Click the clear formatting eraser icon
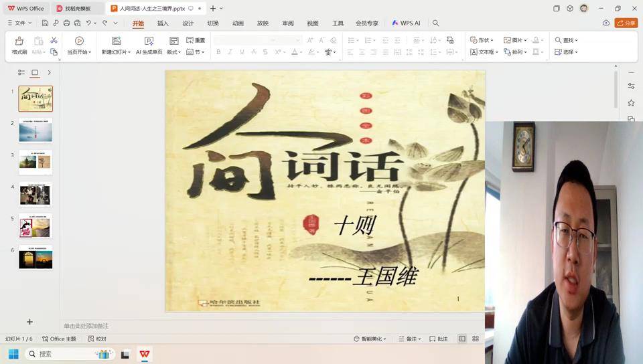Image resolution: width=643 pixels, height=364 pixels. click(x=334, y=40)
